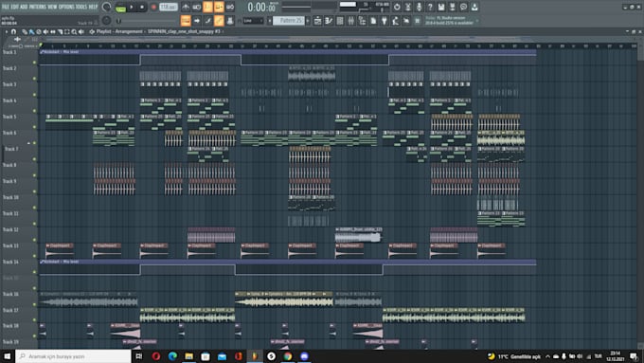The image size is (644, 363).
Task: Select the Playlist zoom tool
Action: (x=74, y=31)
